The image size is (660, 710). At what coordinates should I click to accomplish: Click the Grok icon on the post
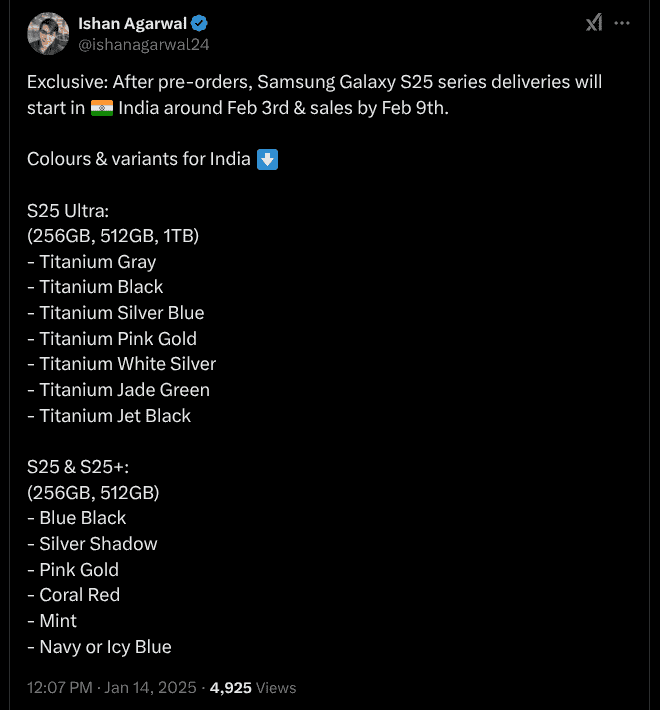594,23
